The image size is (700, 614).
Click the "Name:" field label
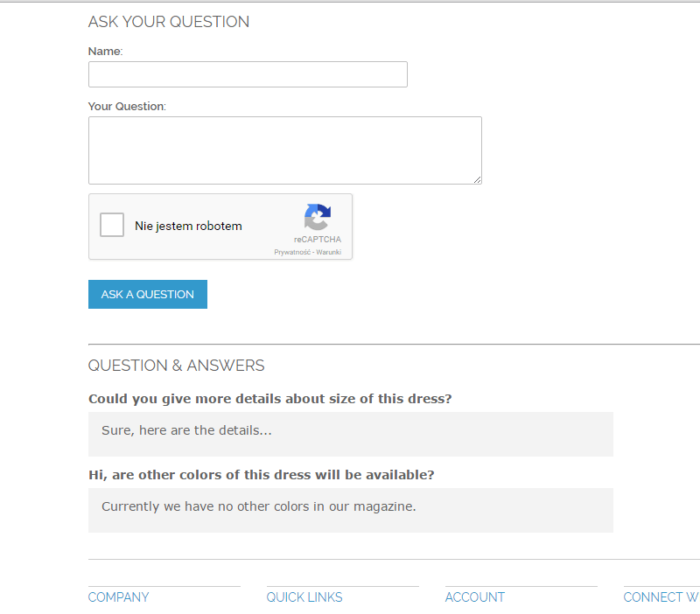106,52
